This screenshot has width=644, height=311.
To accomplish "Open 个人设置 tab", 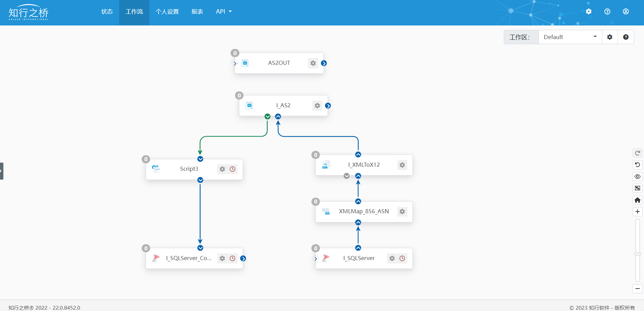I will click(167, 12).
